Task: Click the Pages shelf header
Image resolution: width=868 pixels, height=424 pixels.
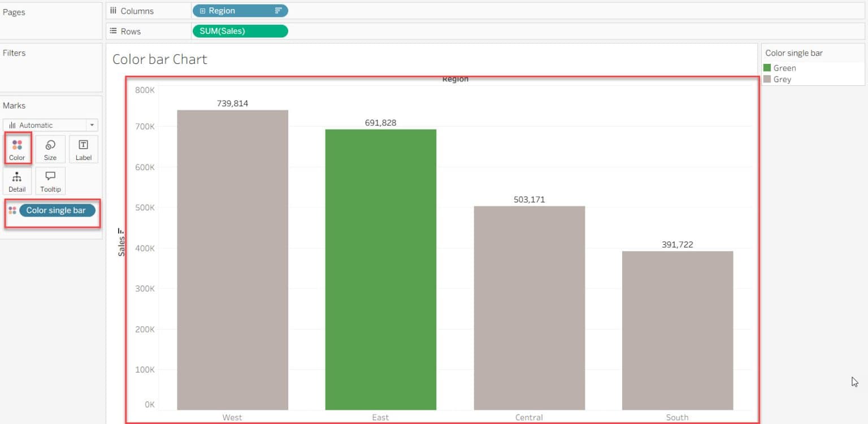Action: [14, 12]
